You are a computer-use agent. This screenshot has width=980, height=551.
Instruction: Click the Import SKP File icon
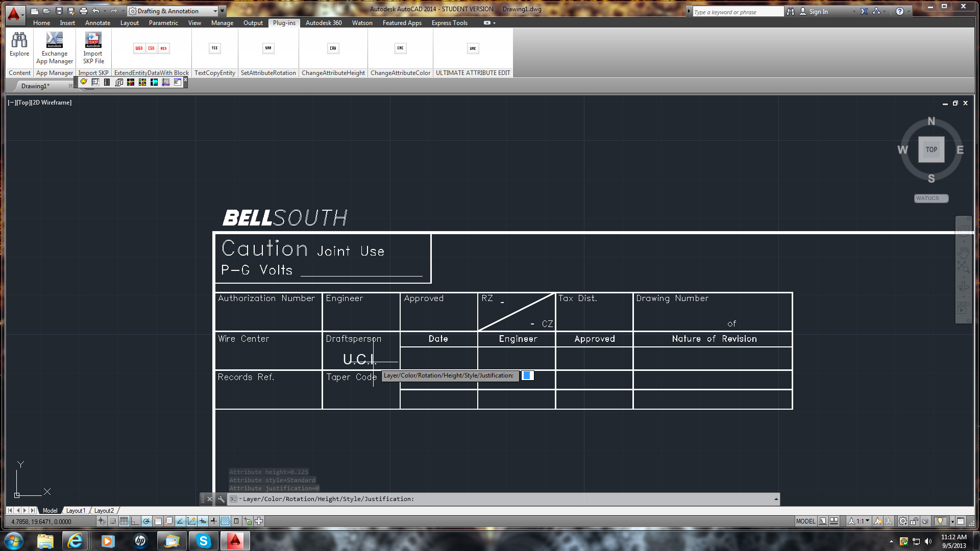coord(93,41)
